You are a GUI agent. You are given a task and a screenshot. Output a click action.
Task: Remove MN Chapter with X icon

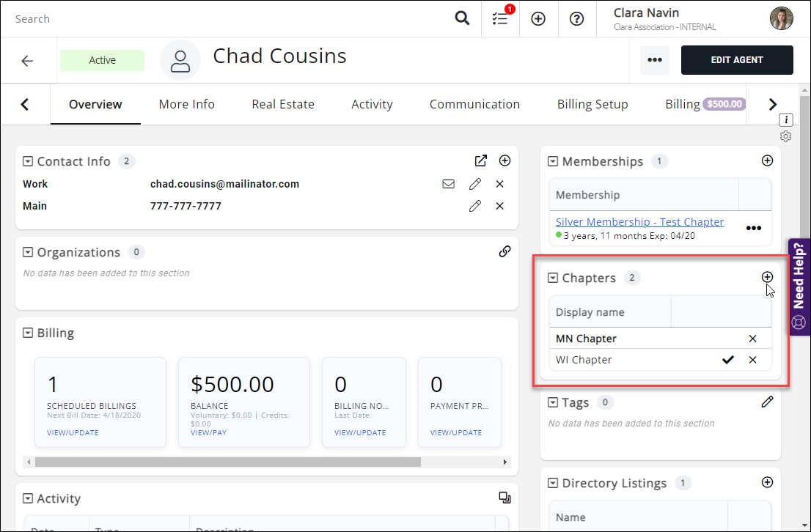(752, 339)
